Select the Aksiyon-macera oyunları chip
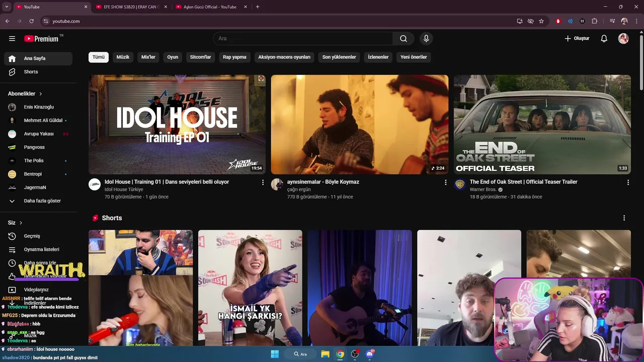The image size is (644, 362). (x=284, y=57)
